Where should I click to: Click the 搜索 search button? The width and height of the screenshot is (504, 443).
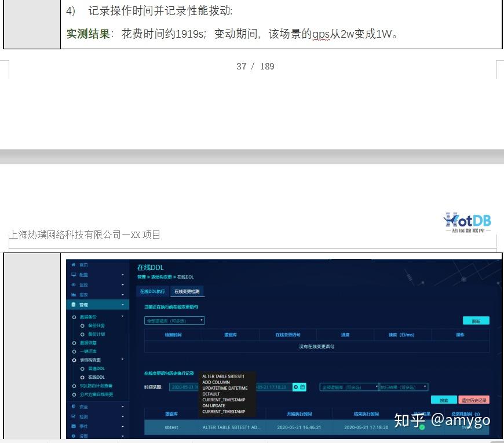pyautogui.click(x=444, y=400)
